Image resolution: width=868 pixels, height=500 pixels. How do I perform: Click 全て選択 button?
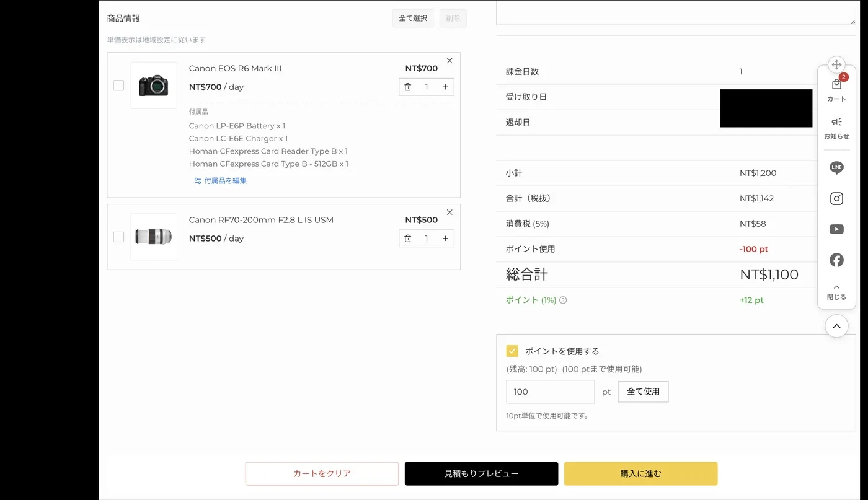(413, 19)
